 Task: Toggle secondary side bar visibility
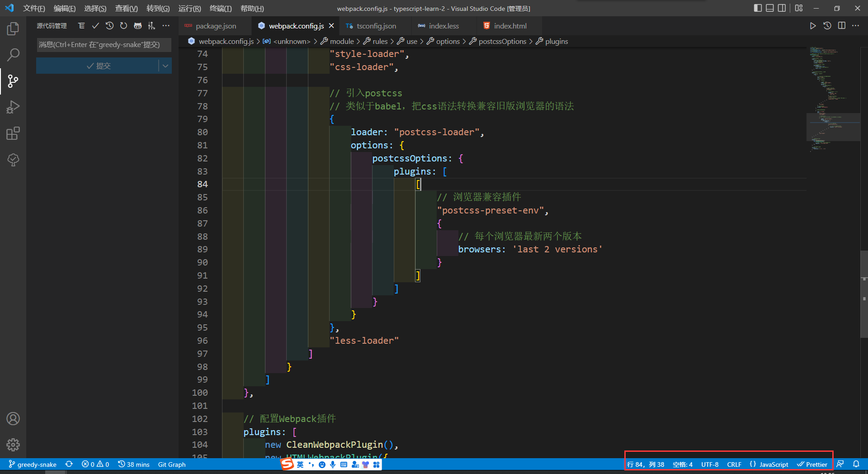pyautogui.click(x=782, y=8)
